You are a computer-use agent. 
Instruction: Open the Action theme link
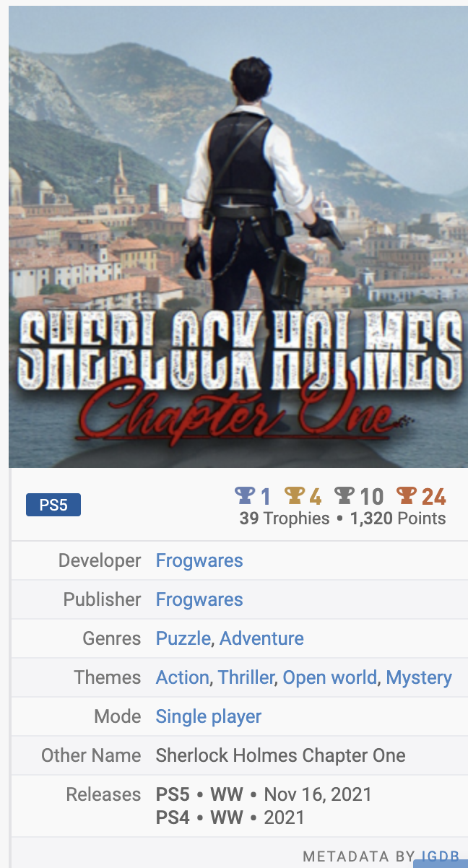(x=183, y=677)
